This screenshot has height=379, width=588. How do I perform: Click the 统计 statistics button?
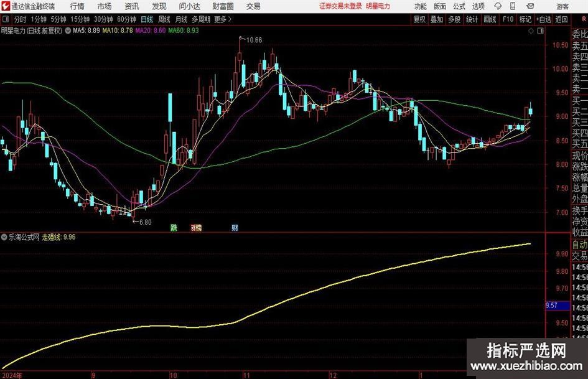(472, 19)
